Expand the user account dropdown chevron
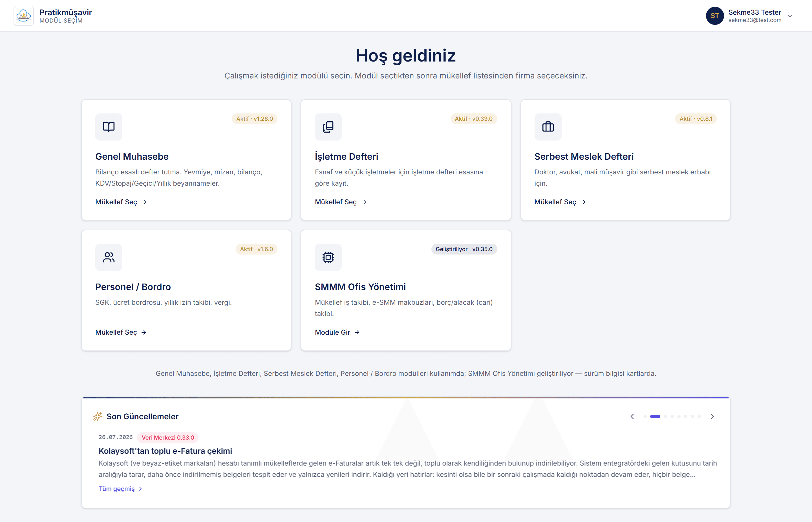Viewport: 812px width, 522px height. (790, 16)
